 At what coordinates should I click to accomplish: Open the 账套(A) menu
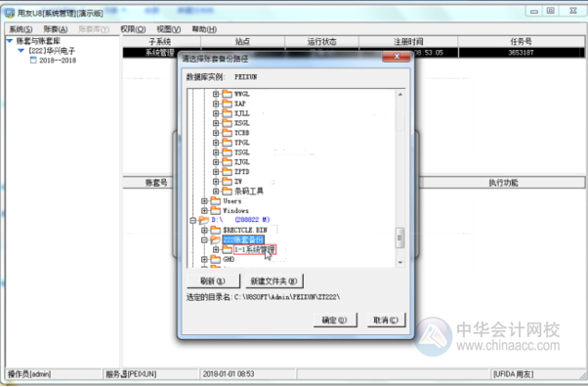(56, 29)
